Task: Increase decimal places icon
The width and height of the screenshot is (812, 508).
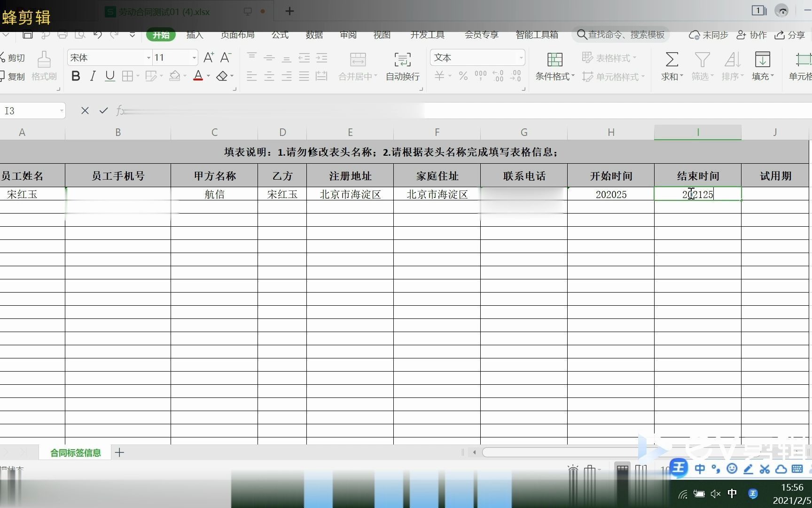Action: click(x=498, y=76)
